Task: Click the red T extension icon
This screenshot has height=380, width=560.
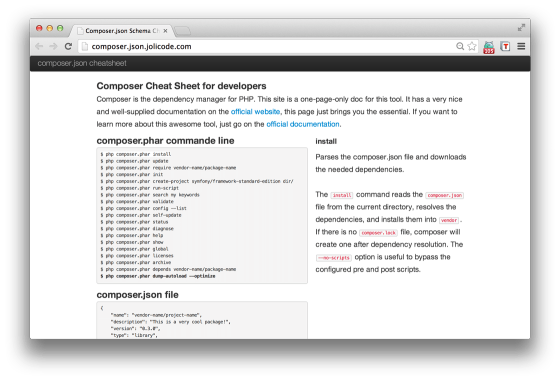Action: tap(505, 46)
